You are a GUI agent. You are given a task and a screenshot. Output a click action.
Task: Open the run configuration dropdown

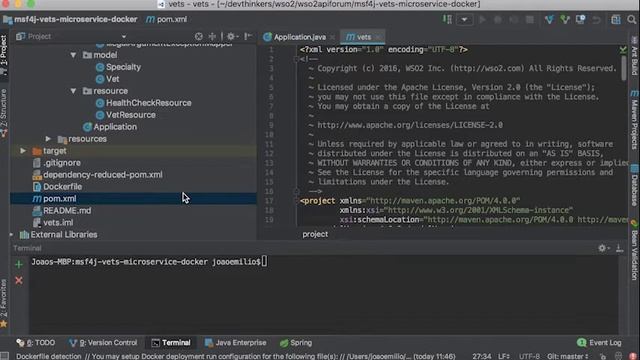464,20
